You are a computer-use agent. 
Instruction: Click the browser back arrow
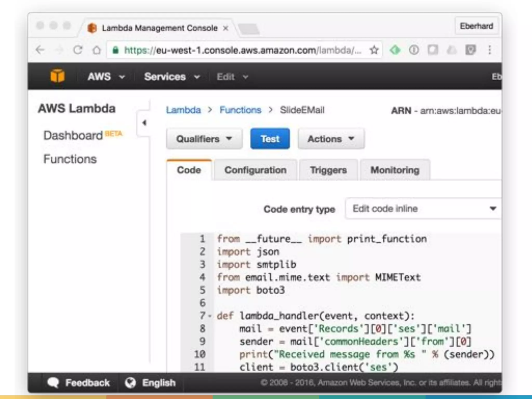point(40,50)
